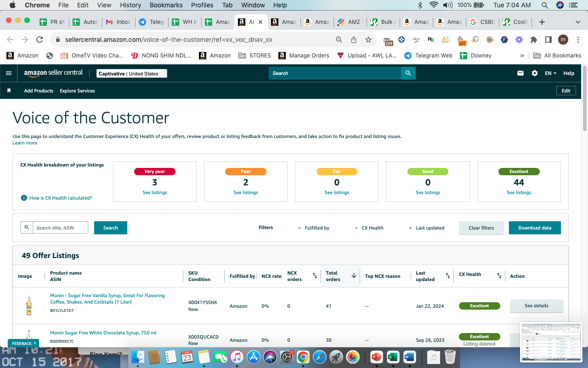Click the bookmark flag icon beside Add Products
Image resolution: width=588 pixels, height=368 pixels.
point(9,91)
